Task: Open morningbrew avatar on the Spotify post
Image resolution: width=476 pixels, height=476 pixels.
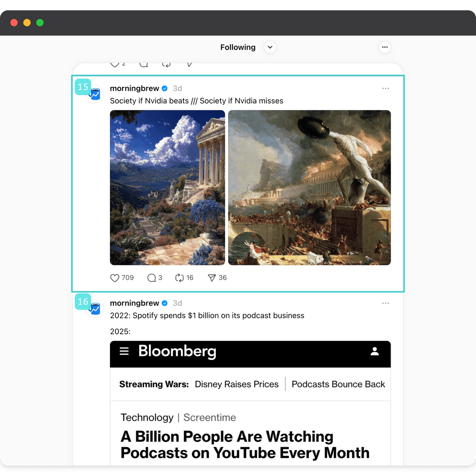Action: [x=95, y=309]
